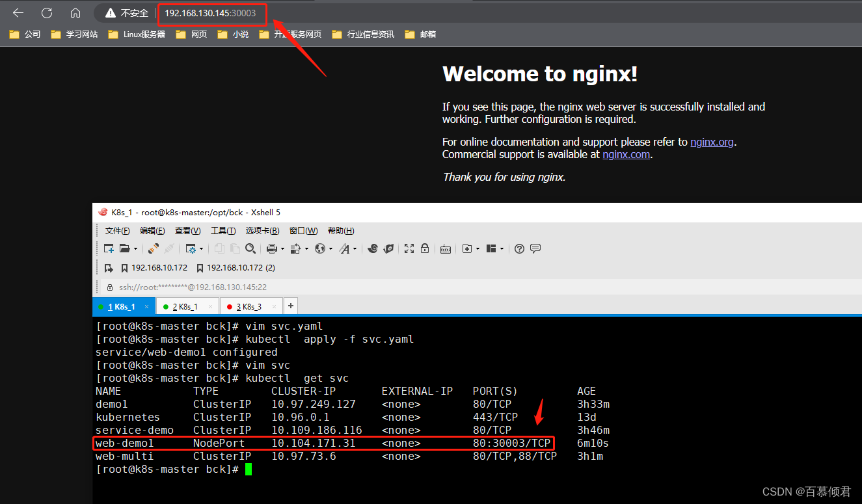The image size is (862, 504).
Task: Click the Find magnifier icon in Xshell
Action: [x=250, y=248]
